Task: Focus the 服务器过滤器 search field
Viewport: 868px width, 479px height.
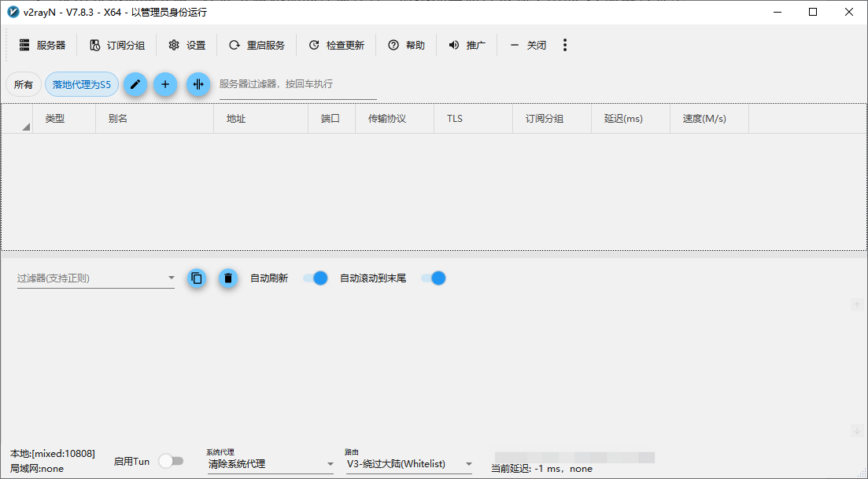Action: pos(297,85)
